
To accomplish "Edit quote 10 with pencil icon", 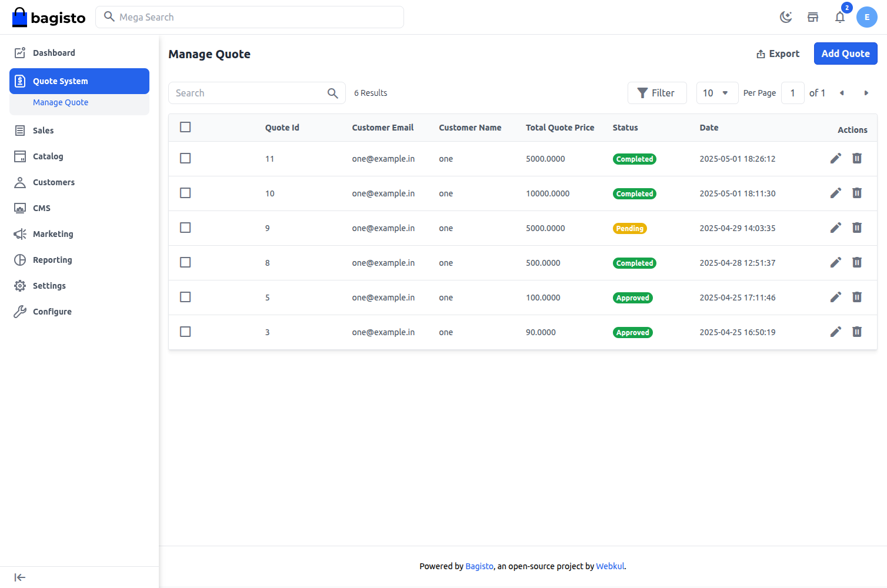I will pyautogui.click(x=836, y=193).
